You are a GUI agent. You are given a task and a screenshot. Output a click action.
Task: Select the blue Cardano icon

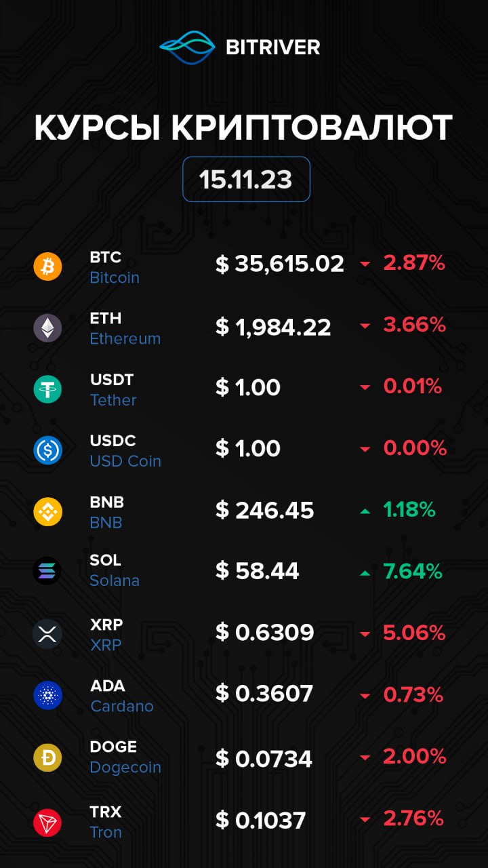47,695
